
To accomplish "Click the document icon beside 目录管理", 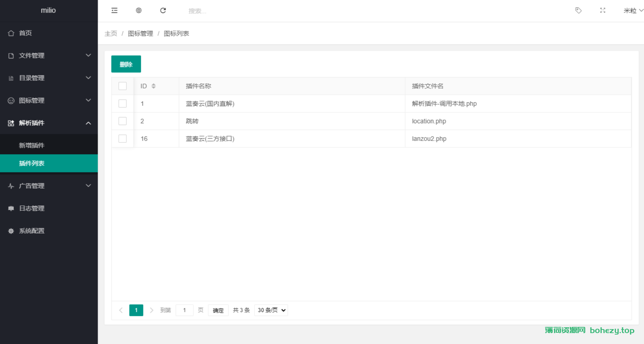I will [x=11, y=78].
